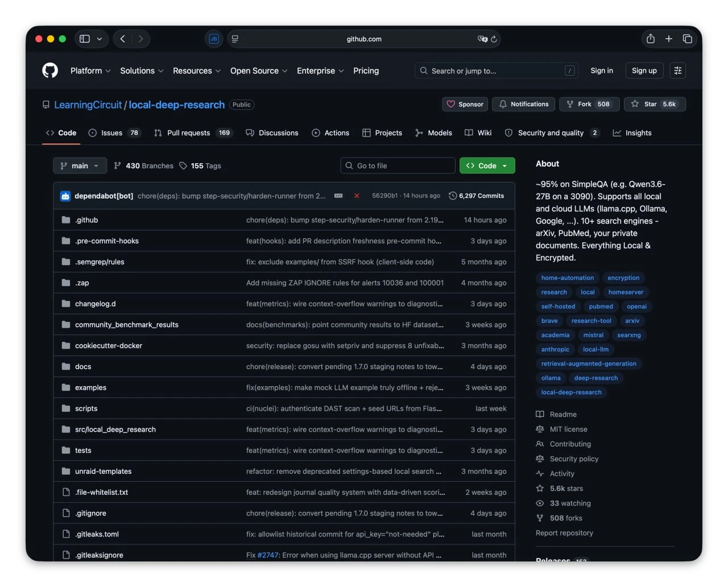Click the book icon beside Readme
728x587 pixels.
coord(540,414)
